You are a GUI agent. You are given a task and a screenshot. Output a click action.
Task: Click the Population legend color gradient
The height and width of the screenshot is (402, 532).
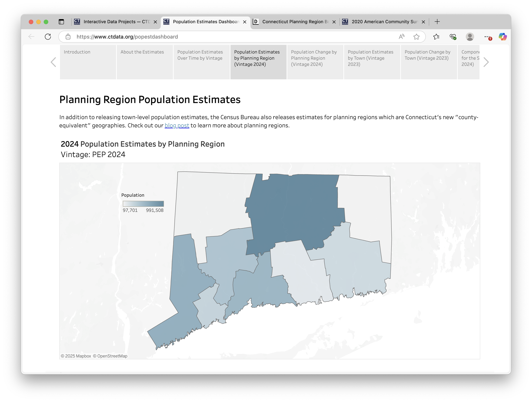coord(143,204)
